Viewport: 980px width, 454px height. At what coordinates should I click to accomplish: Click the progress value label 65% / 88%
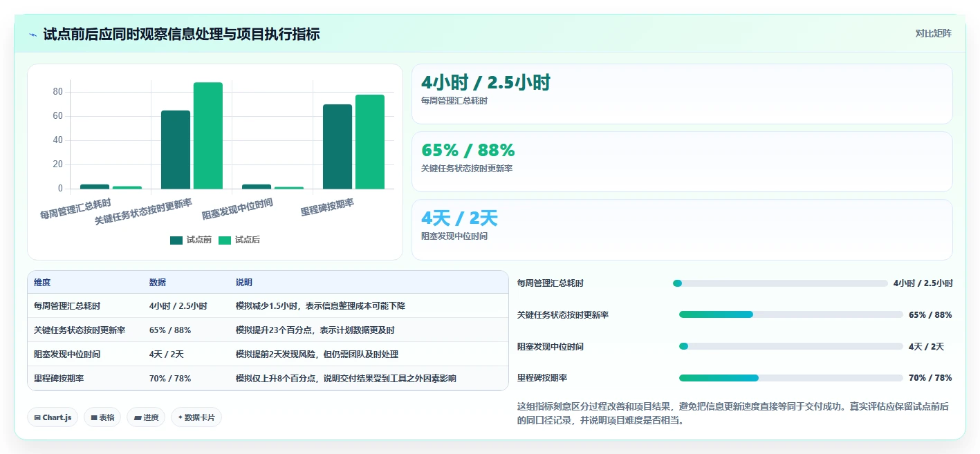coord(930,314)
